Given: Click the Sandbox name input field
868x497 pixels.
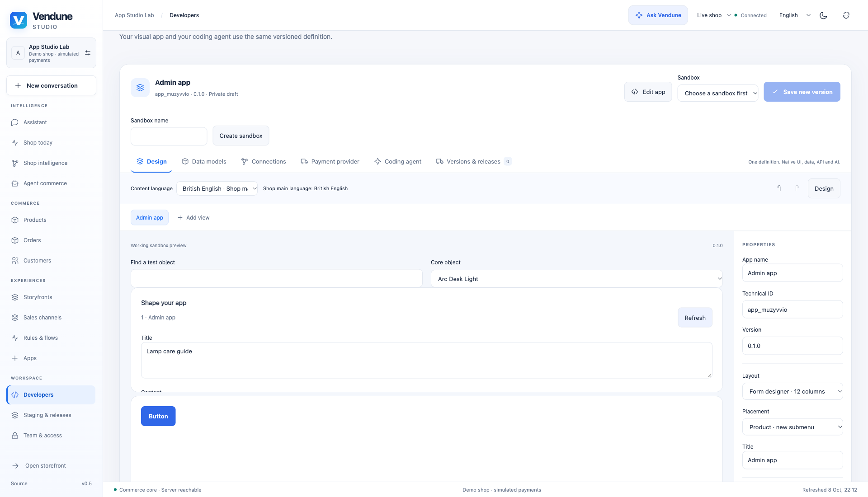Looking at the screenshot, I should tap(169, 136).
